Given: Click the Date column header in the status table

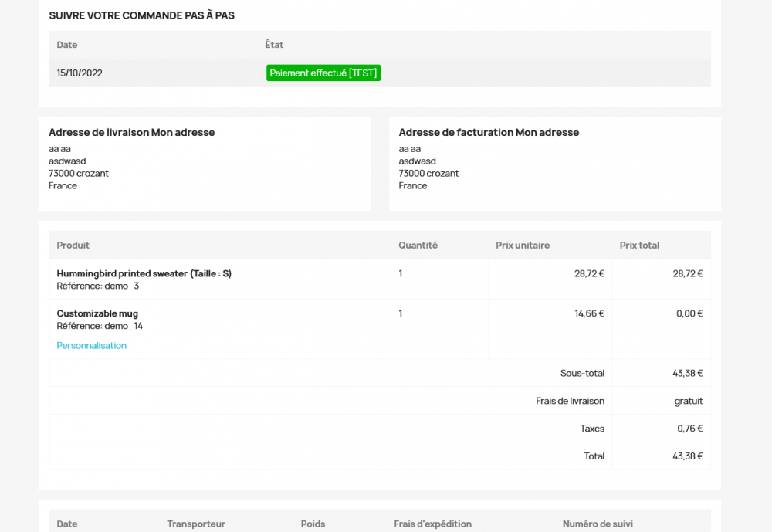Looking at the screenshot, I should click(x=67, y=45).
